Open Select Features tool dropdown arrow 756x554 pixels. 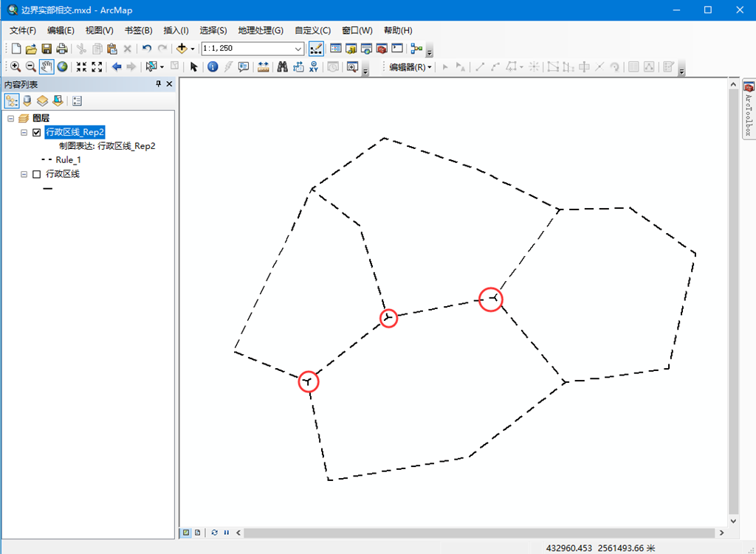pyautogui.click(x=162, y=67)
